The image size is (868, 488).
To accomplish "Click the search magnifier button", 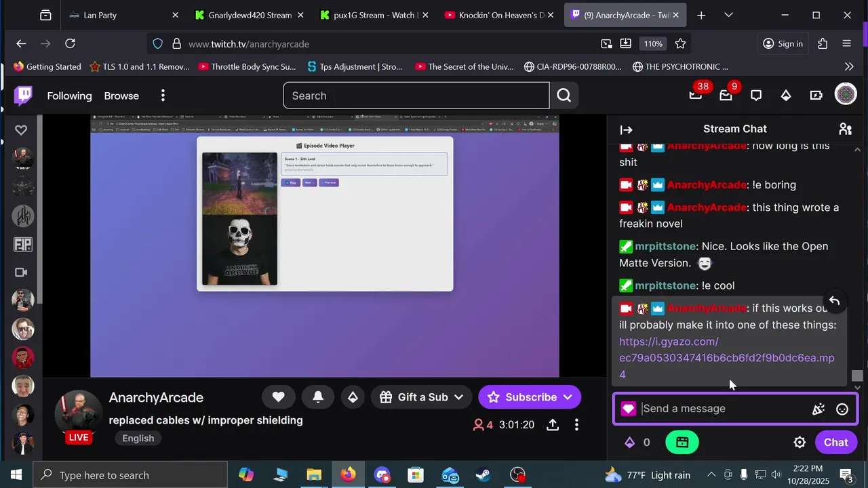I will (x=564, y=96).
